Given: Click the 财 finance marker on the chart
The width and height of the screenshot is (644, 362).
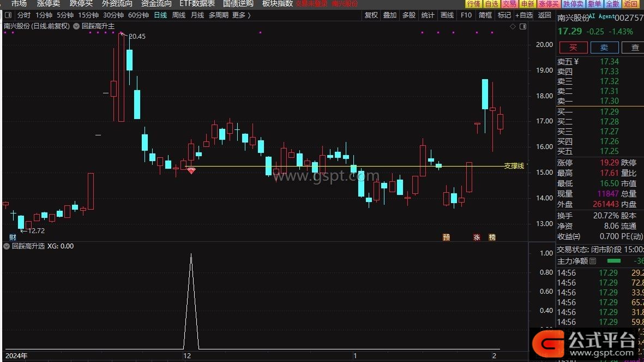Looking at the screenshot, I should coord(13,237).
